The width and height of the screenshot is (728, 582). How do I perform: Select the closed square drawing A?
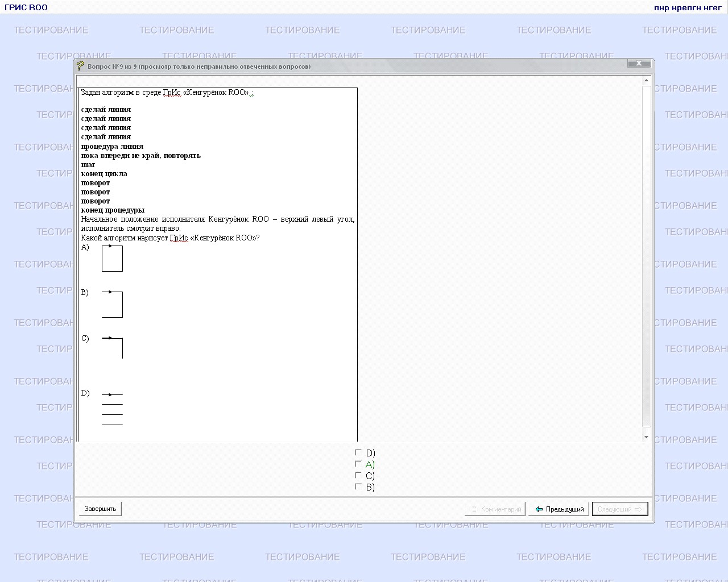[112, 259]
